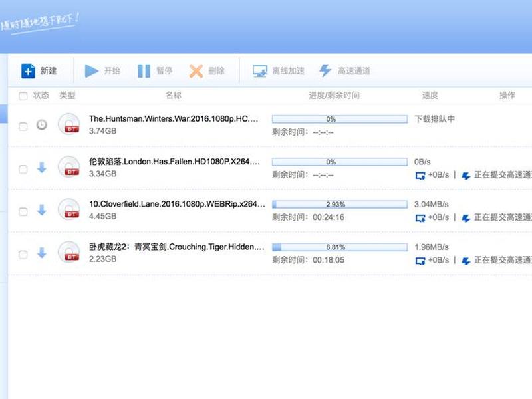Click download arrow status icon for Crouching.Tiger
Viewport: 532px width, 399px height.
[x=42, y=253]
